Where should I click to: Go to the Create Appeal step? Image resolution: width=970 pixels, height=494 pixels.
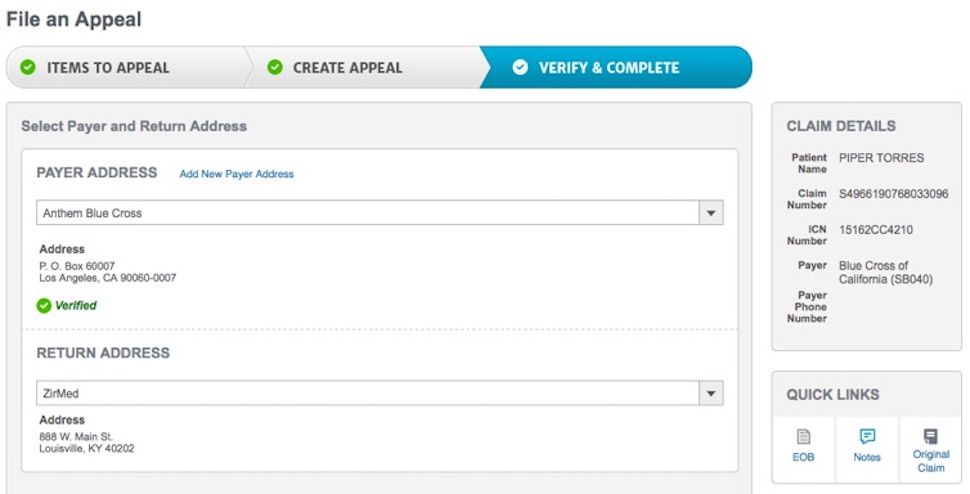click(x=347, y=68)
